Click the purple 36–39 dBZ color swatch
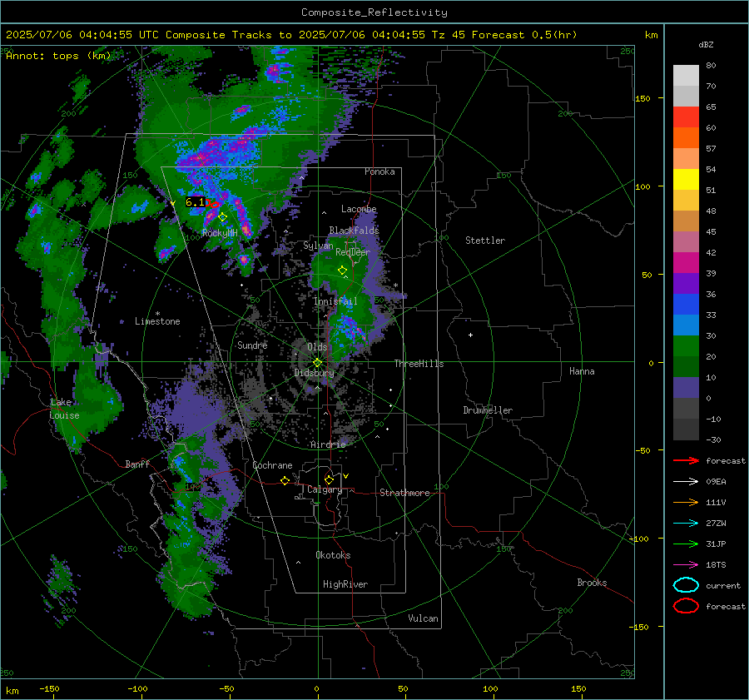 pyautogui.click(x=686, y=284)
